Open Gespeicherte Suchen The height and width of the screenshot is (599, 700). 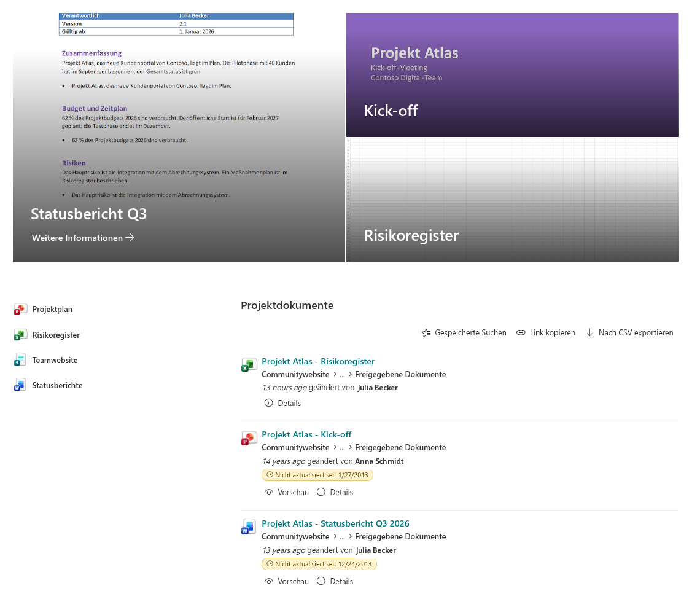point(464,333)
